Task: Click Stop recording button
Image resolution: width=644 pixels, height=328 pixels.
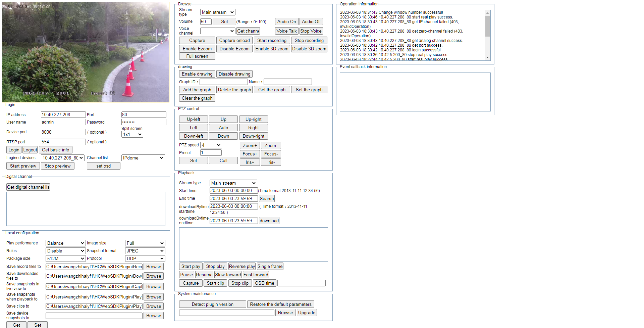Action: point(309,40)
